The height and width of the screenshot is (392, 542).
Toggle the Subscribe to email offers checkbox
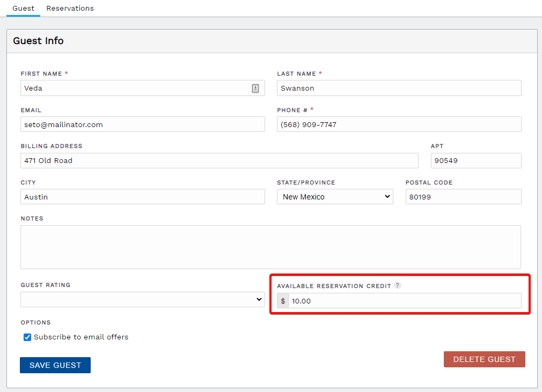(x=27, y=337)
